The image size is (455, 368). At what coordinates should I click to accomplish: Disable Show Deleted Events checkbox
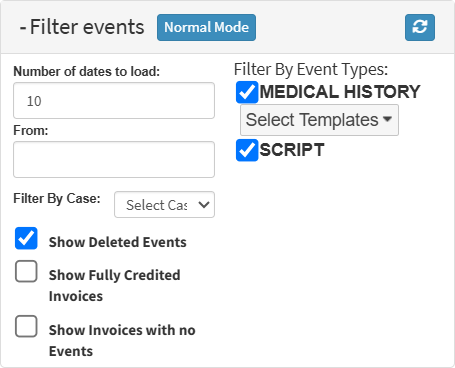(x=26, y=238)
